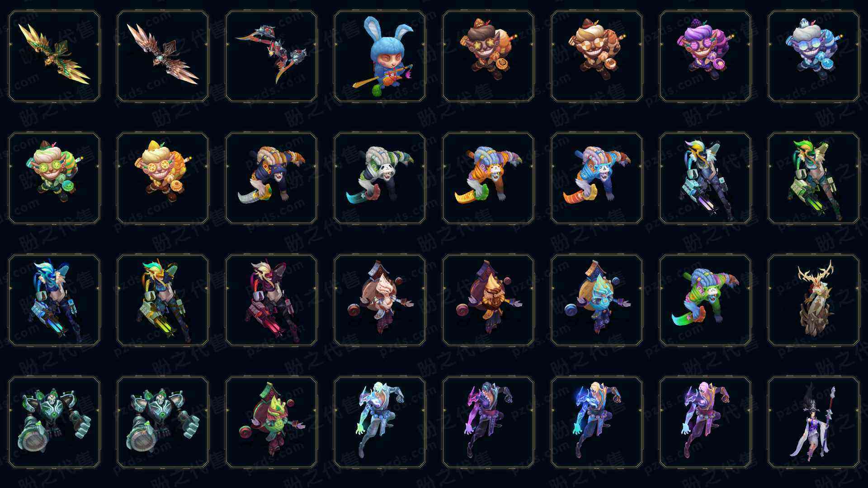Select the blue bunny-costume character skin

380,56
